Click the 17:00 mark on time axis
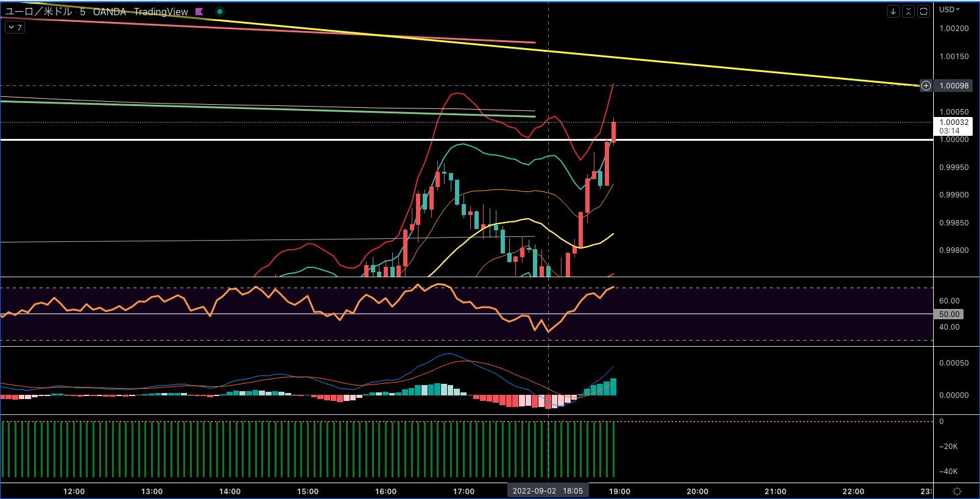The width and height of the screenshot is (980, 499). 464,491
